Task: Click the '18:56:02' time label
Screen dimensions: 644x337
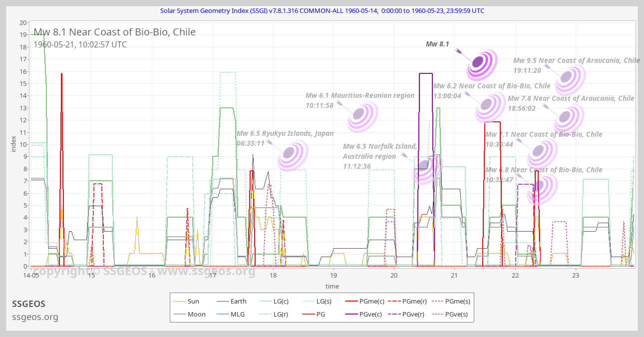Action: point(522,108)
